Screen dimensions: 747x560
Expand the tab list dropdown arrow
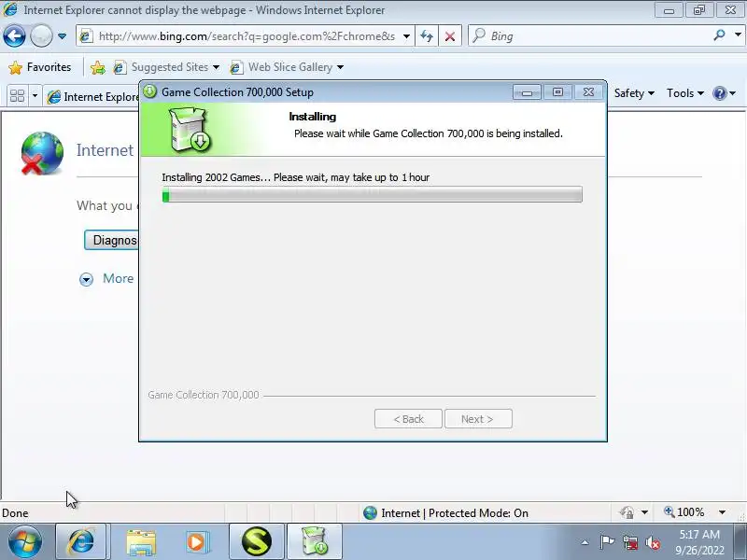pos(35,96)
